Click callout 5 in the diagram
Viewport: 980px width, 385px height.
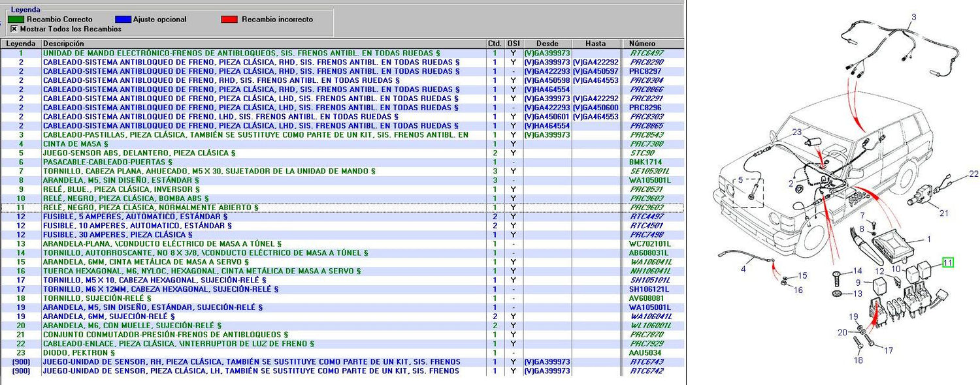point(741,179)
